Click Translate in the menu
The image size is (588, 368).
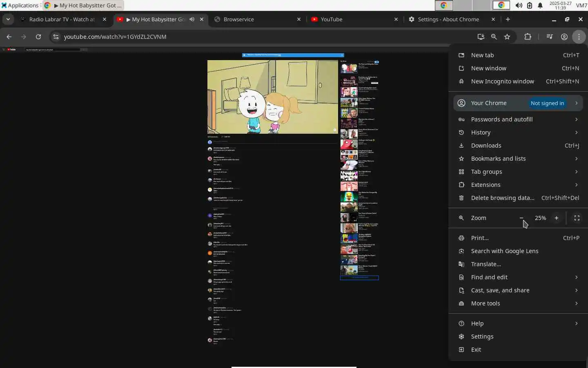point(518,264)
